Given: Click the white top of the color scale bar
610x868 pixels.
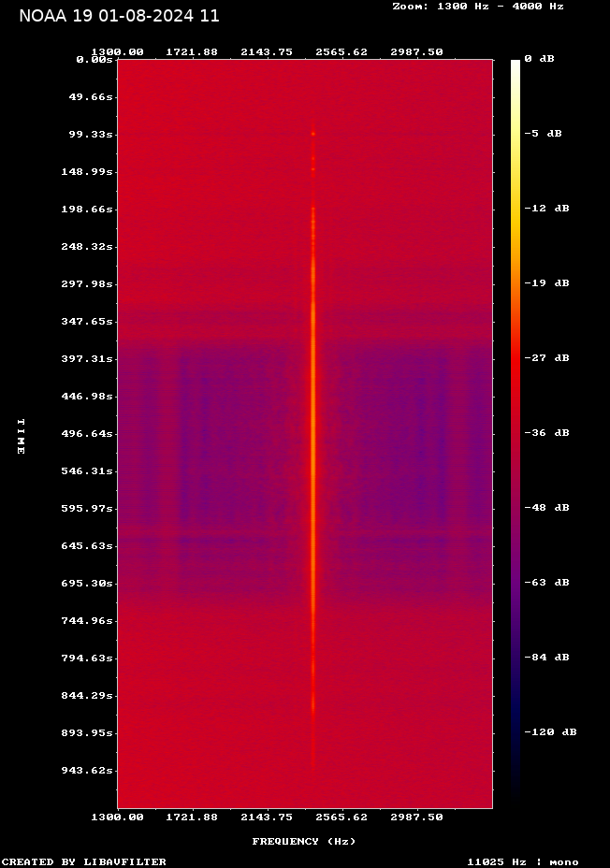Looking at the screenshot, I should click(516, 65).
